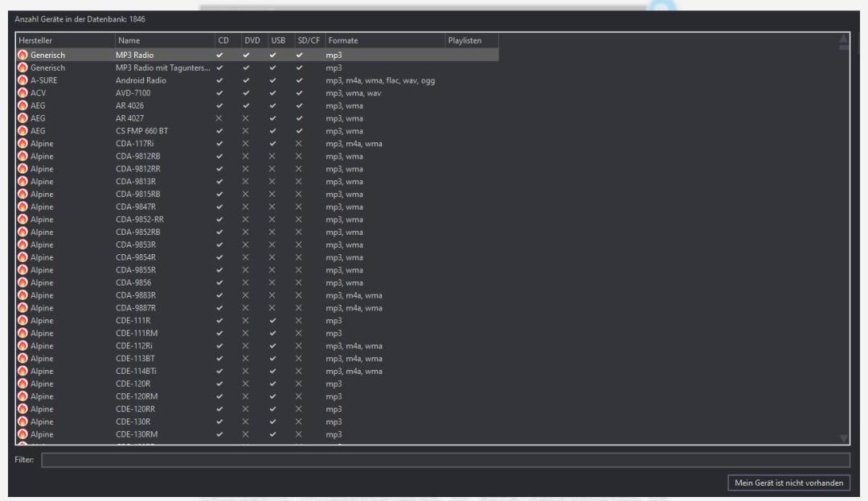The image size is (868, 501).
Task: Click the flame icon in the highlighted MP3 Radio row
Action: point(23,55)
